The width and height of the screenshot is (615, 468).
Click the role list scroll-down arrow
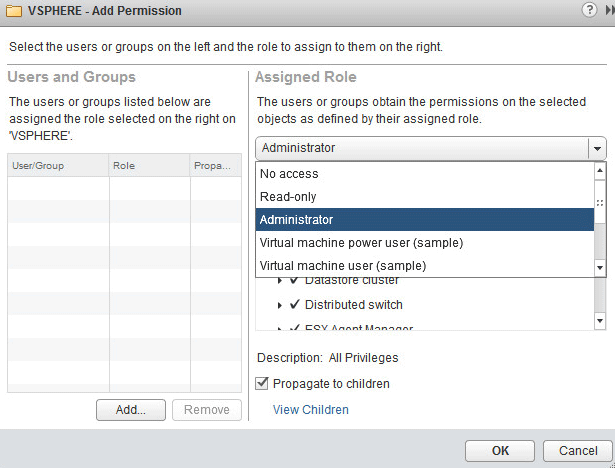pos(600,268)
